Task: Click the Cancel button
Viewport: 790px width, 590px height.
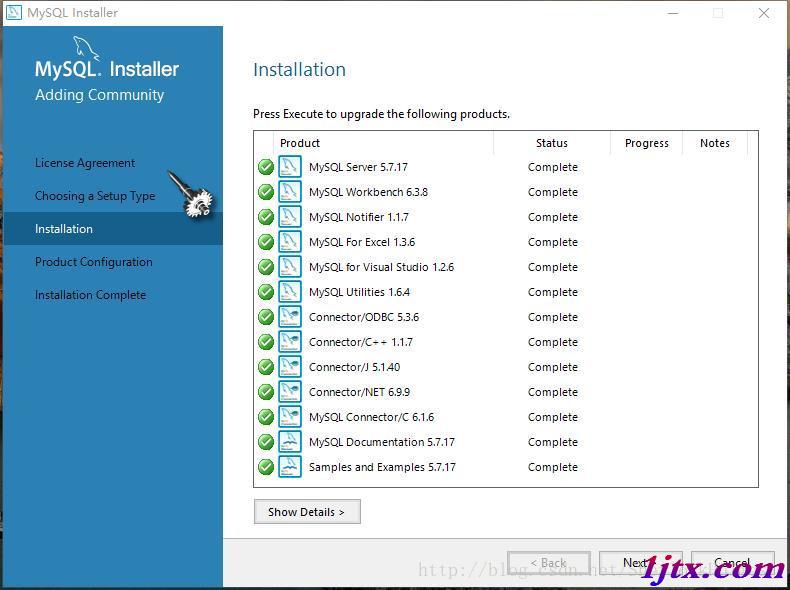Action: point(733,563)
